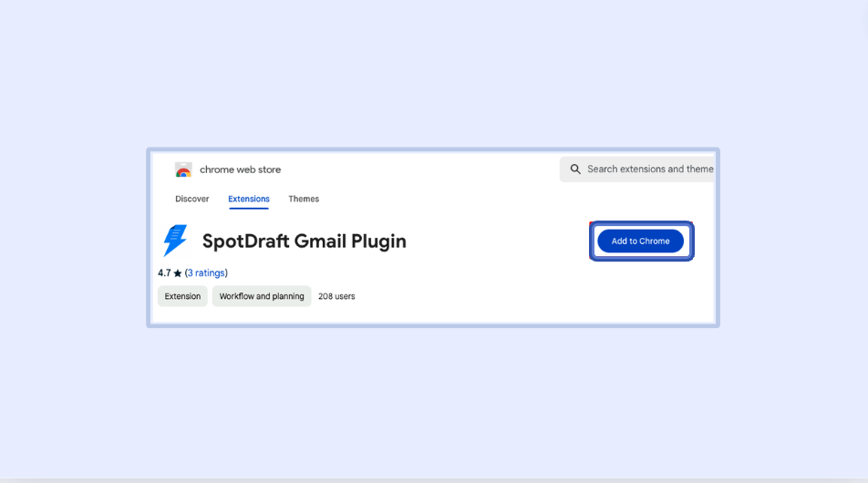
Task: Click the Extension category chip
Action: [x=182, y=296]
